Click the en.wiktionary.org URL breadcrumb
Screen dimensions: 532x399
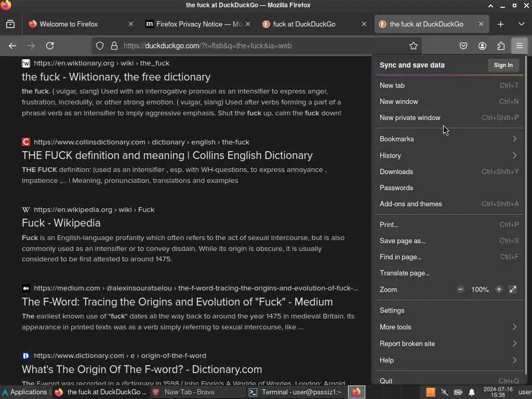[101, 63]
